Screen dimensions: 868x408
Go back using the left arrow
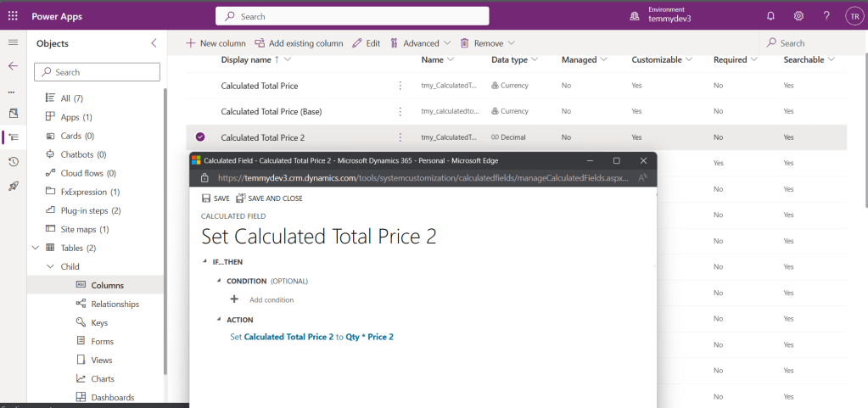pos(14,66)
